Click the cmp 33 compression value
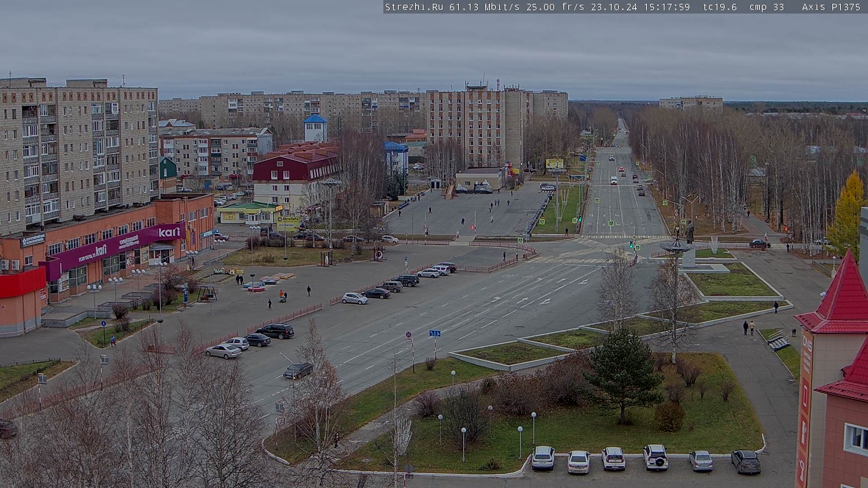The image size is (868, 488). coord(766,7)
